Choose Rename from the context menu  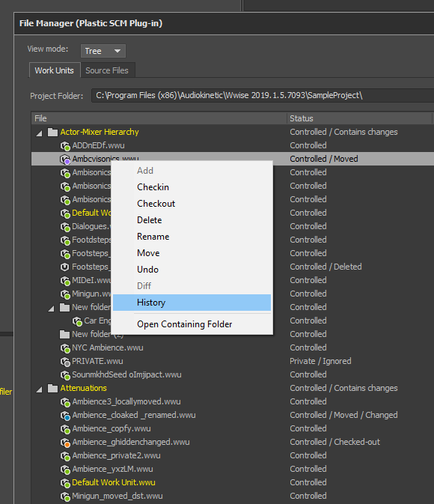[x=192, y=237]
